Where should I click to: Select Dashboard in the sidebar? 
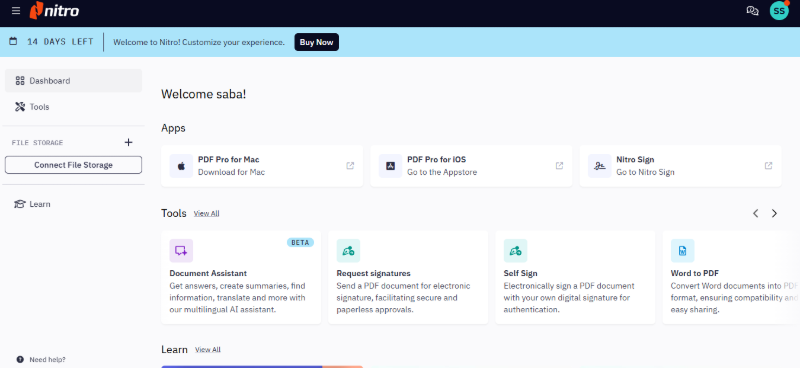pyautogui.click(x=73, y=81)
